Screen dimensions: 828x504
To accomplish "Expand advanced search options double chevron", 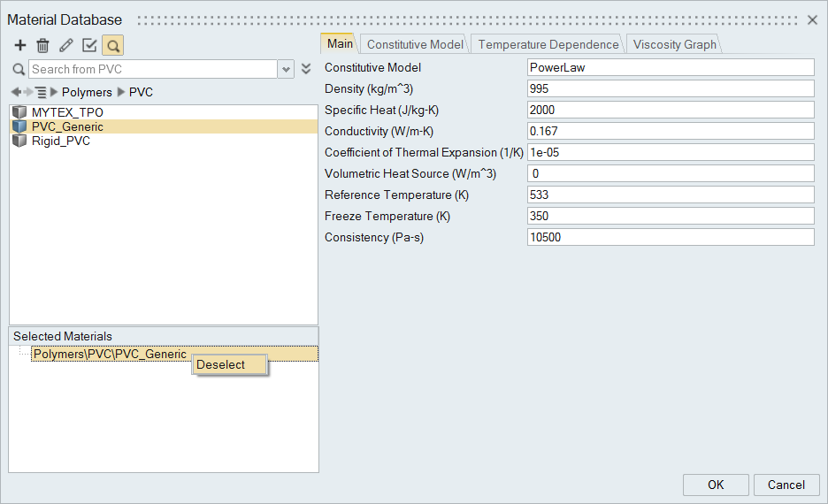I will [x=306, y=69].
